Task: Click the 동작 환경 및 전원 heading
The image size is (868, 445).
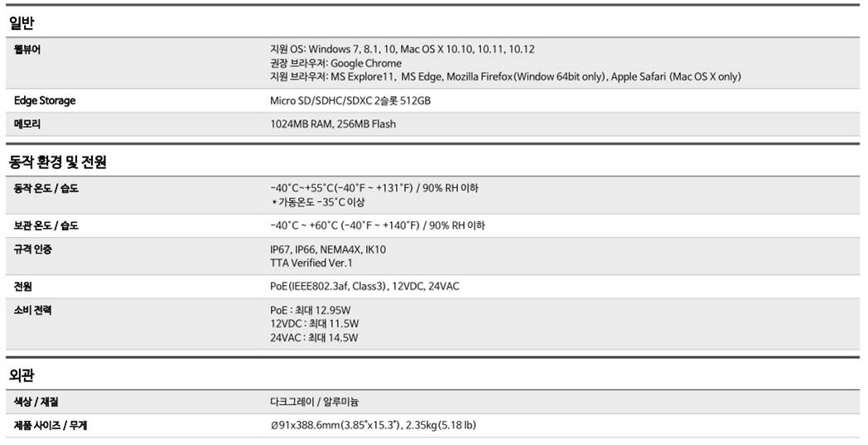Action: click(x=58, y=162)
